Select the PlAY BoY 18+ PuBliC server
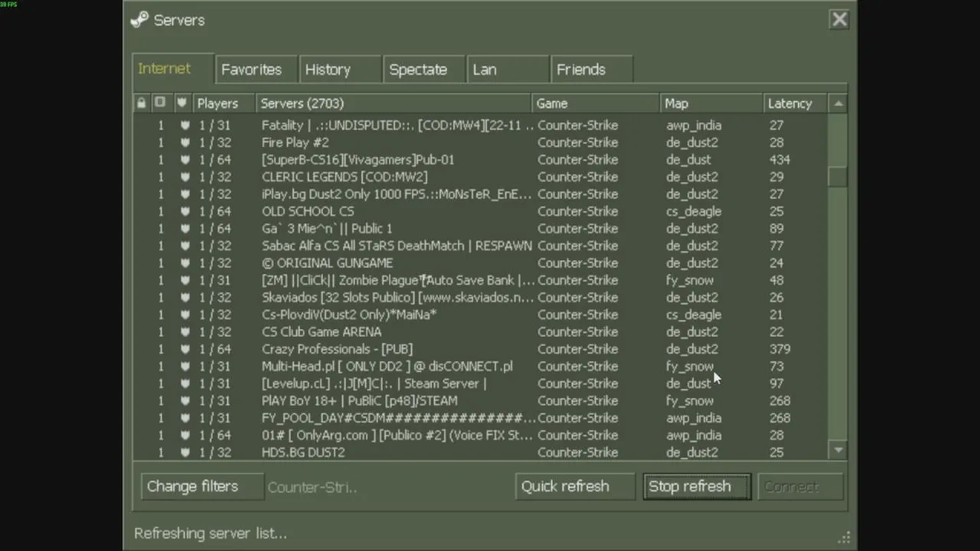980x551 pixels. click(x=481, y=401)
